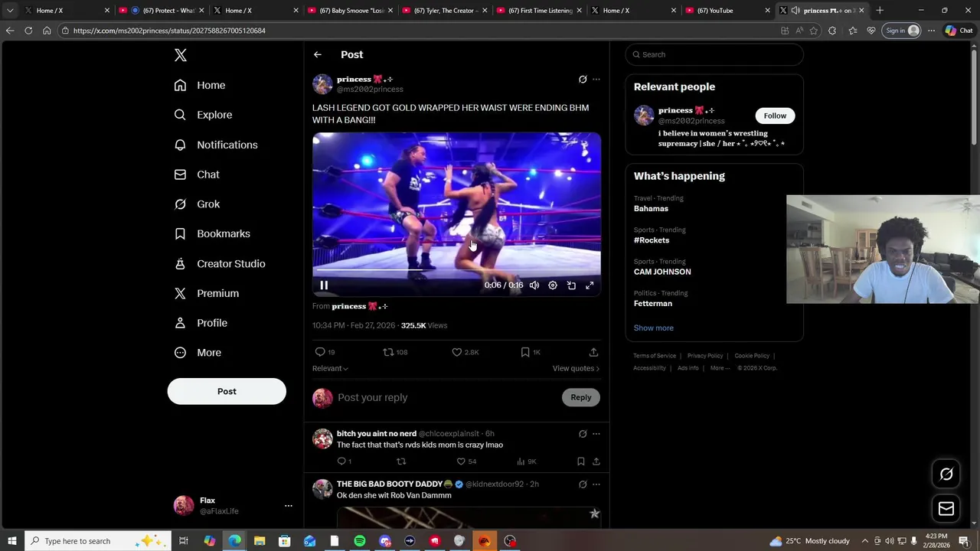Mute the video with speaker icon
Image resolution: width=980 pixels, height=551 pixels.
pos(534,285)
